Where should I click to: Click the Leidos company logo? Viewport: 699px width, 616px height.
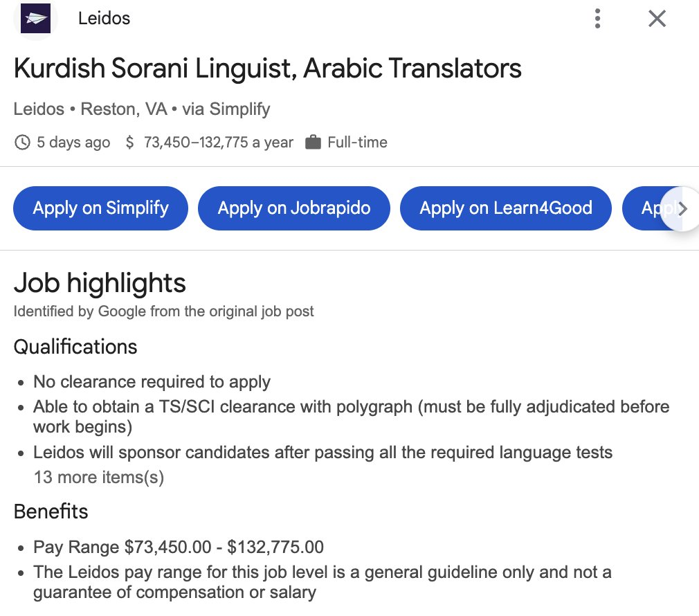(36, 19)
